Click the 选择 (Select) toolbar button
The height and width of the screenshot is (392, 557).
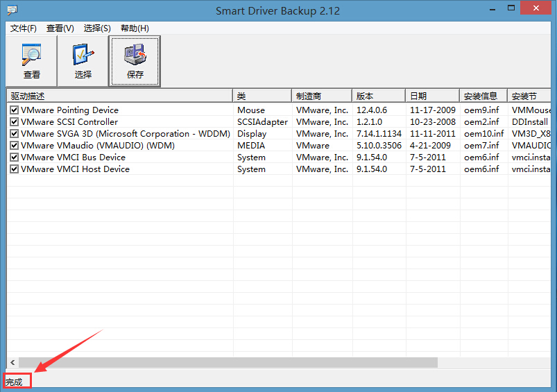[83, 61]
